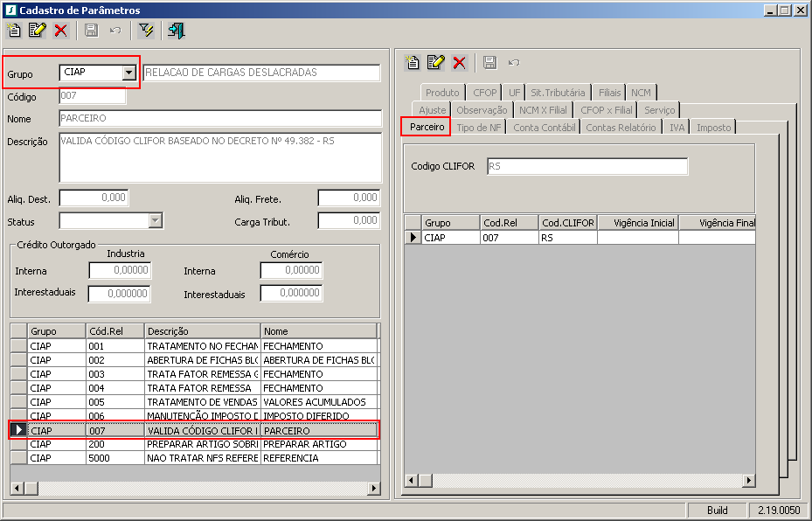Click the new record icon in main toolbar
This screenshot has width=812, height=521.
(x=14, y=31)
